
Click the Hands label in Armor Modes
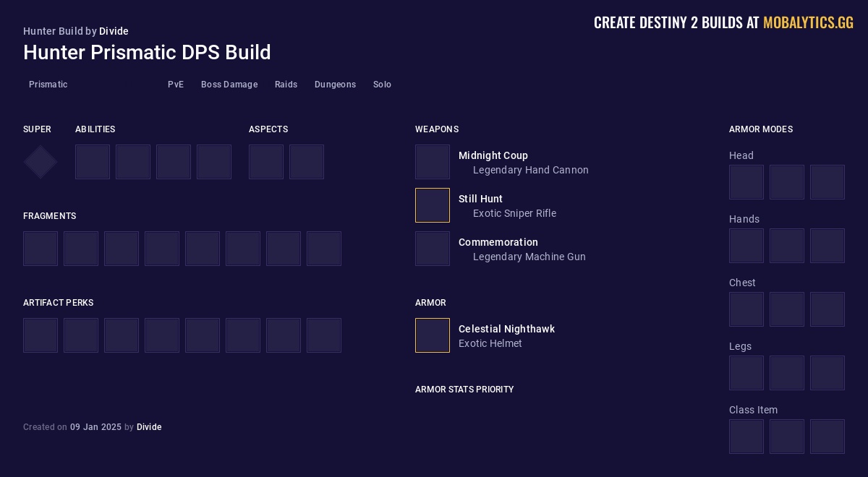point(744,219)
